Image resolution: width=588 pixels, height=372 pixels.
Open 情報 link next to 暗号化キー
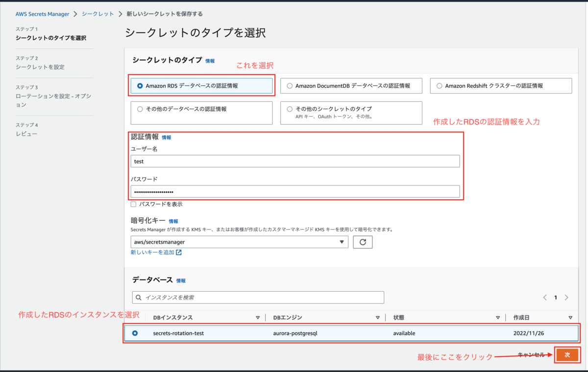(173, 222)
